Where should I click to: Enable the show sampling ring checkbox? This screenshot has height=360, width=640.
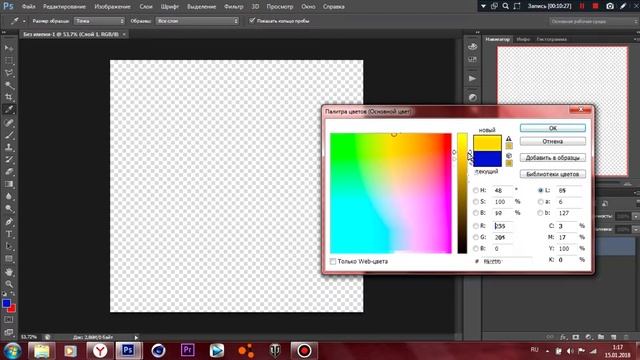252,20
